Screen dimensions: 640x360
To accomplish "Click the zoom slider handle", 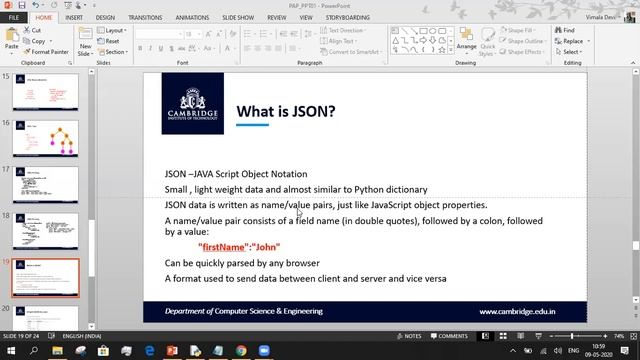I will pyautogui.click(x=572, y=336).
